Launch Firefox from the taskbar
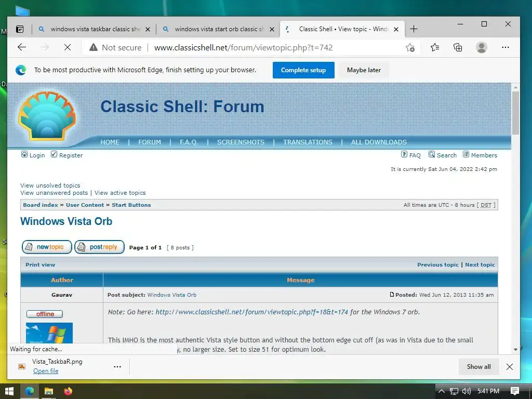532x399 pixels. [68, 391]
